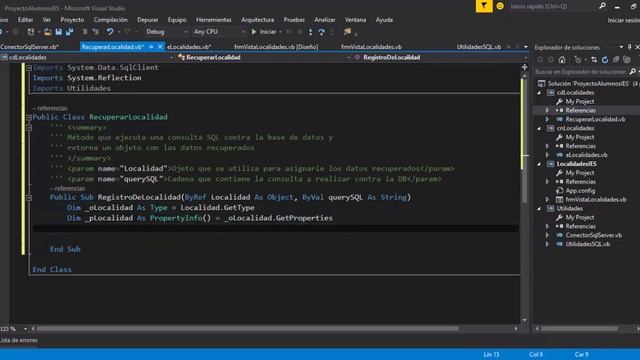This screenshot has width=640, height=360.
Task: Click the feedback smiley icon
Action: point(500,6)
